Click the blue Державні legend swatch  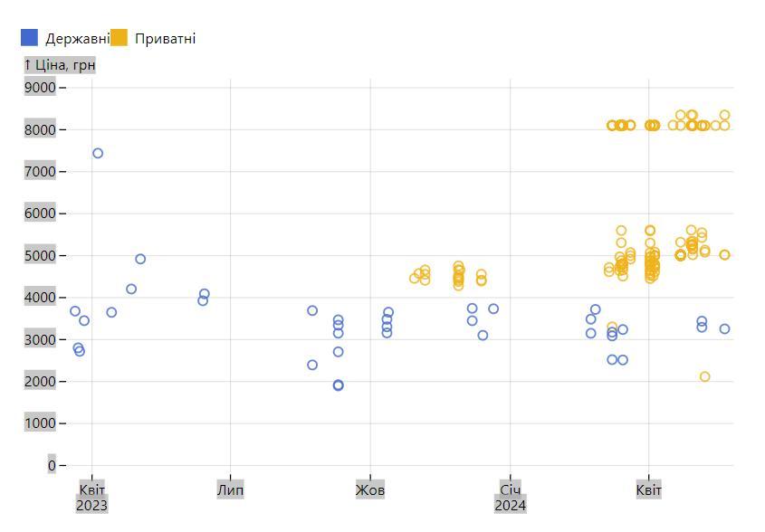click(x=30, y=38)
